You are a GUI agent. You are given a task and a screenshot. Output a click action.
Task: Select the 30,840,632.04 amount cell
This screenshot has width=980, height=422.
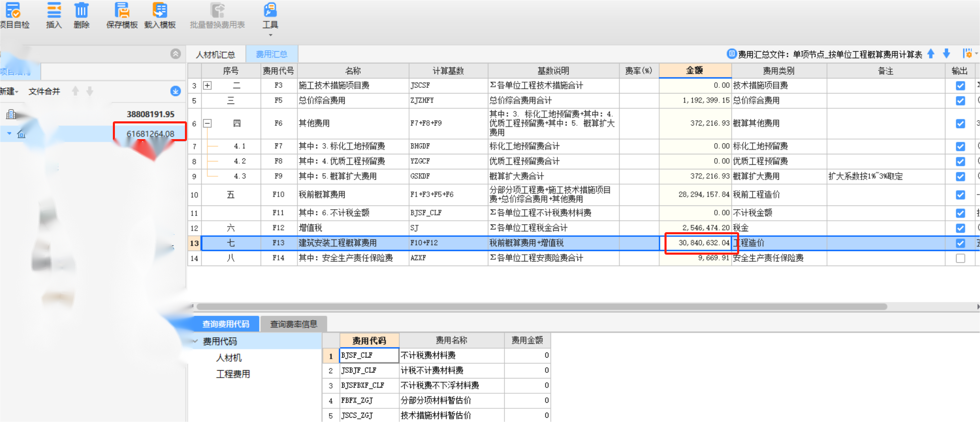pos(695,243)
